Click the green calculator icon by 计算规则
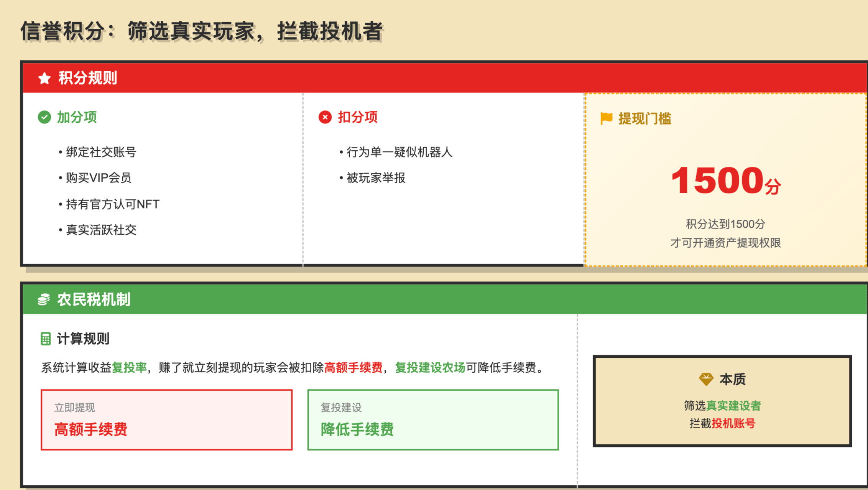Screen dimensions: 868x490 [x=46, y=339]
